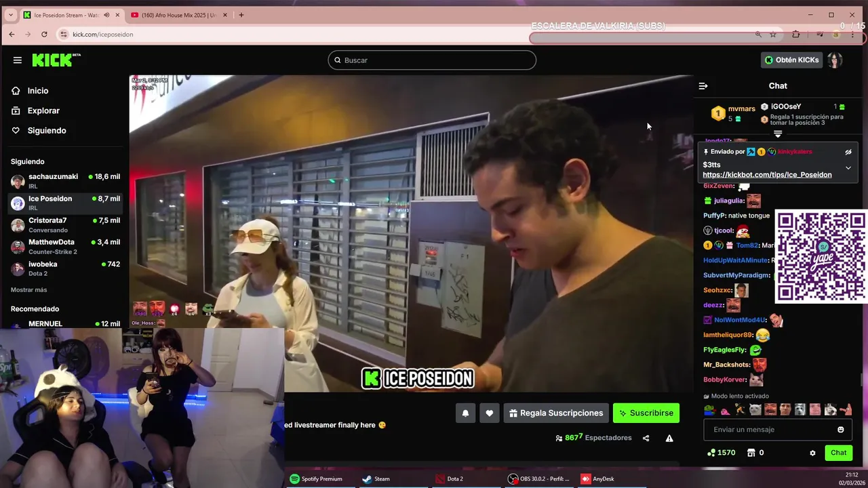Image resolution: width=868 pixels, height=488 pixels.
Task: Click the Obtén KICKs button
Action: click(x=791, y=60)
